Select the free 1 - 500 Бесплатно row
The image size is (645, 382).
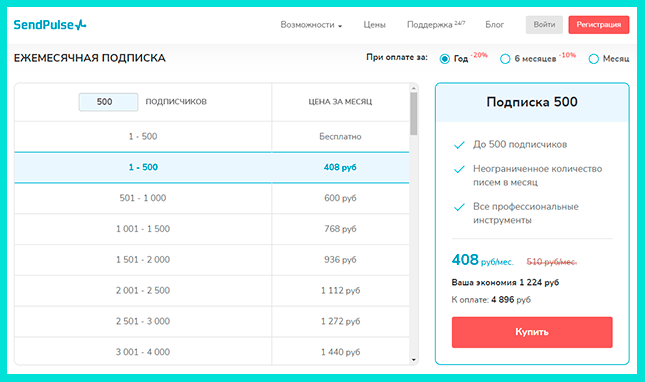(x=212, y=137)
